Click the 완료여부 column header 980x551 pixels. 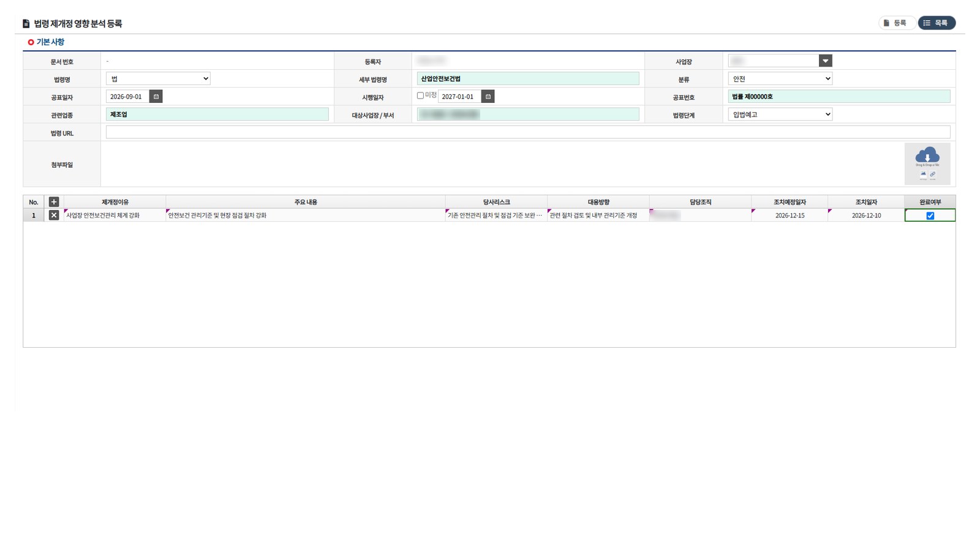pos(930,202)
